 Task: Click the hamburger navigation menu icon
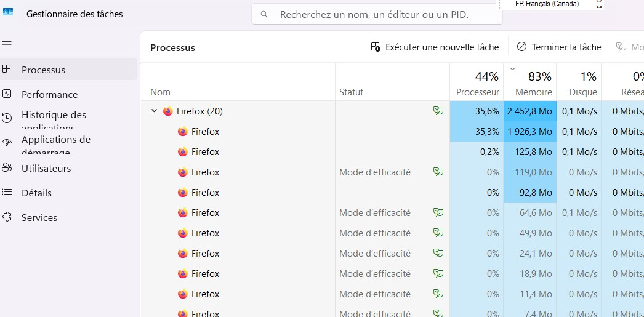[7, 45]
